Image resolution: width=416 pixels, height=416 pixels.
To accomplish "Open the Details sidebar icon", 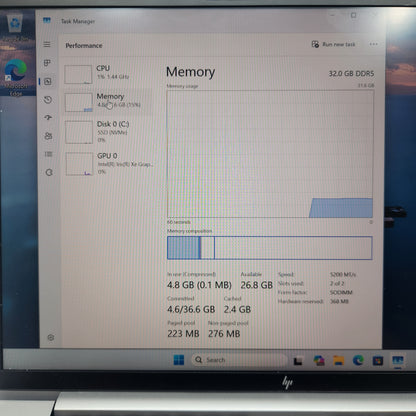I will (x=49, y=154).
